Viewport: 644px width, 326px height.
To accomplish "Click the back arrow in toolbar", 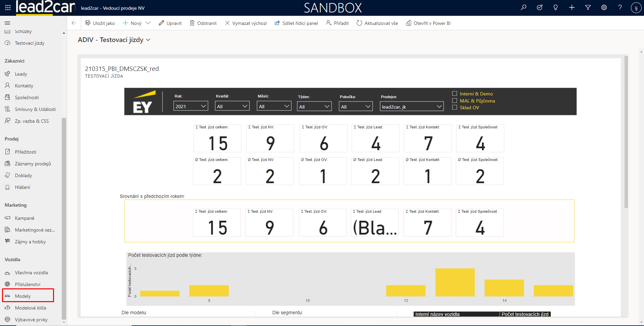I will click(x=74, y=23).
